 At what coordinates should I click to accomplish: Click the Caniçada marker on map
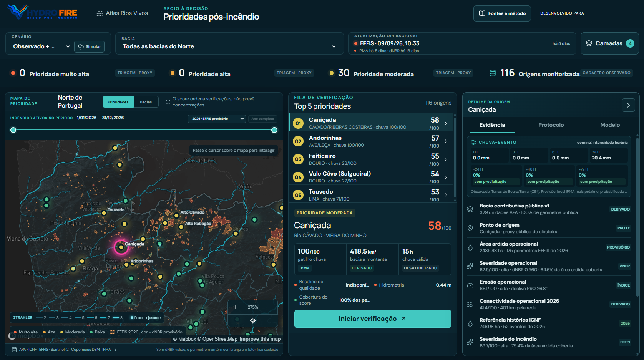(121, 247)
